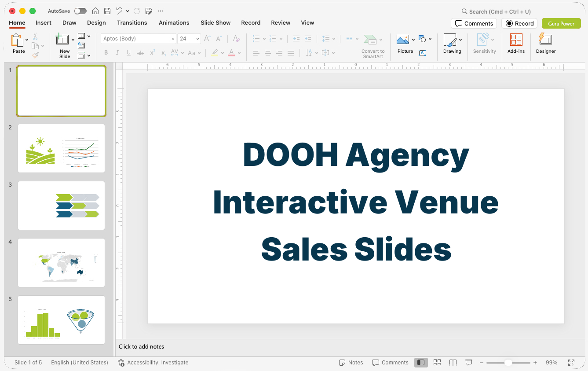Align text left

pos(256,53)
